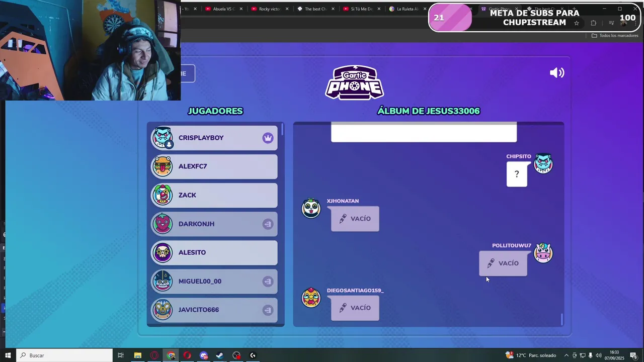The height and width of the screenshot is (362, 644).
Task: Click MIGUEL00_00's avatar
Action: [x=163, y=281]
